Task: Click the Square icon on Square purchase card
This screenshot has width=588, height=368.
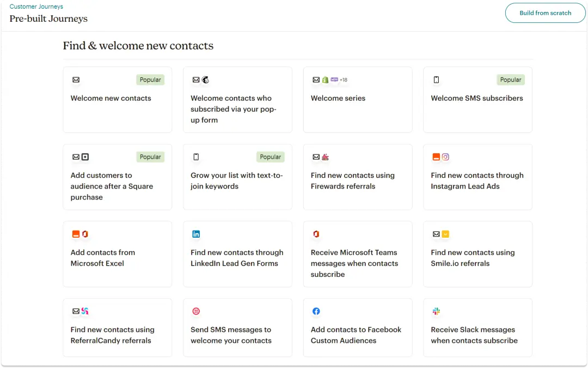Action: click(85, 157)
